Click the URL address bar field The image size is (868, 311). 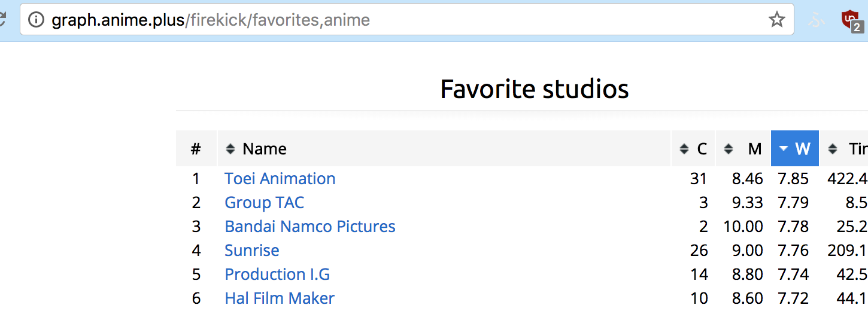[407, 20]
